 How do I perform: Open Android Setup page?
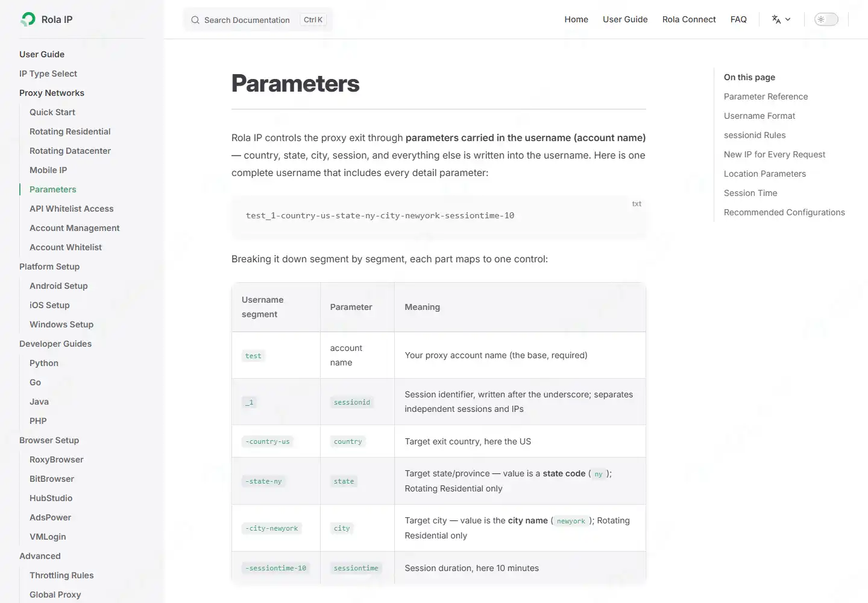[58, 286]
